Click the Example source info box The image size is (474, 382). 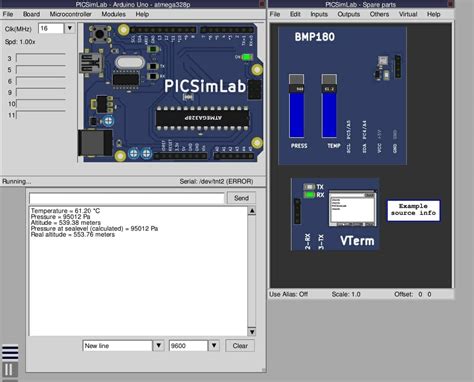[413, 210]
